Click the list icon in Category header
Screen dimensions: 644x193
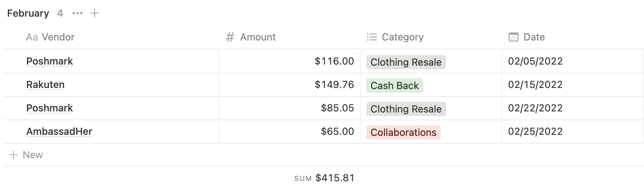(372, 37)
